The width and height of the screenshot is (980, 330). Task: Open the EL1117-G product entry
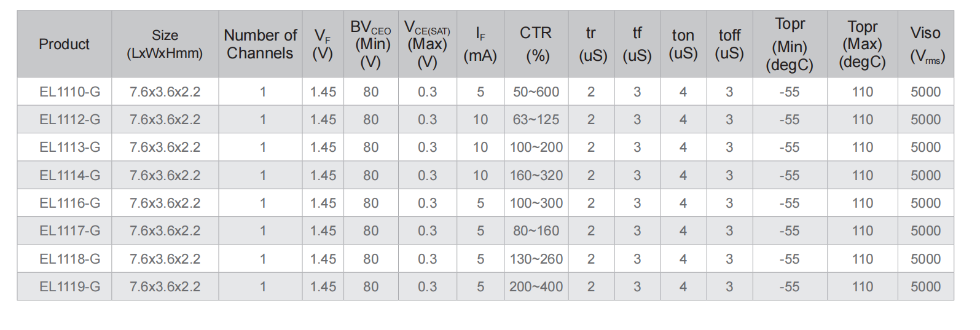69,231
